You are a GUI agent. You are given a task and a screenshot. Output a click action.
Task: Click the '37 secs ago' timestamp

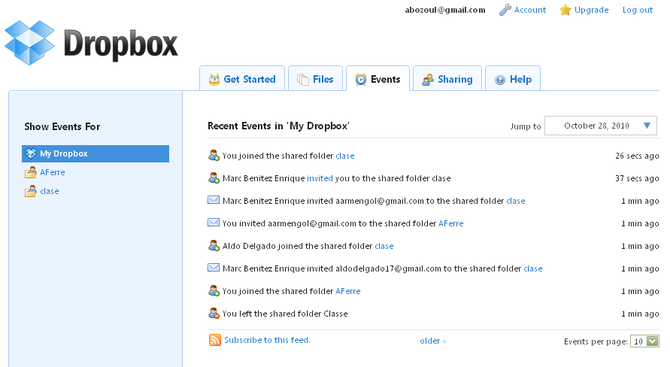(637, 179)
